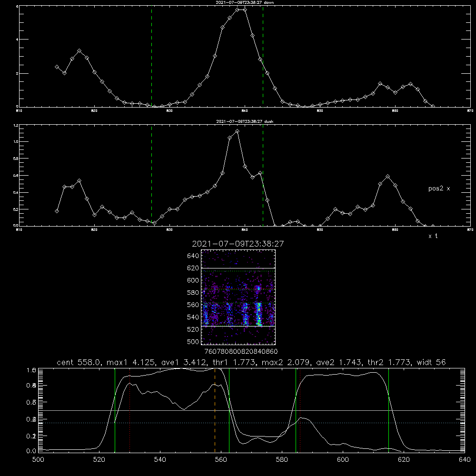Viewport: 476px width, 476px height.
Task: Click the spectrogram y-axis label '640'
Action: (193, 256)
